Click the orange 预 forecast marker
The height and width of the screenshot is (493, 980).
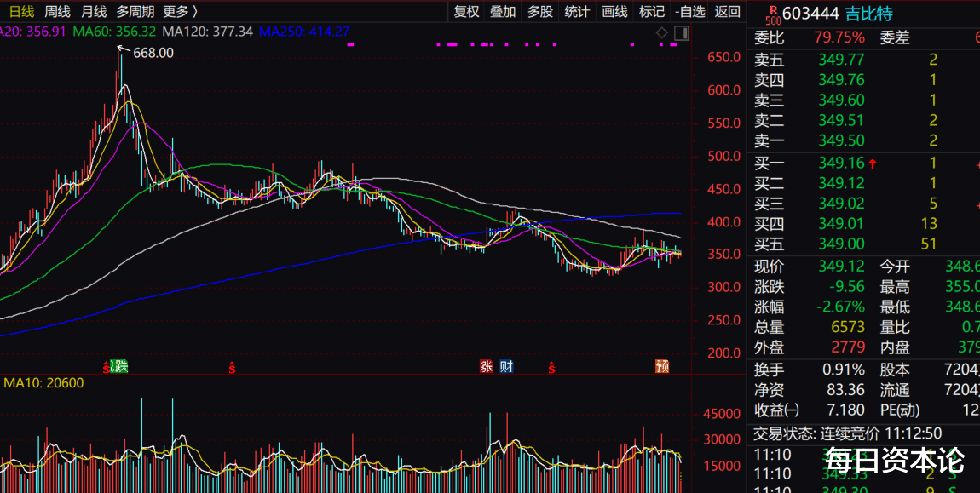(x=662, y=366)
